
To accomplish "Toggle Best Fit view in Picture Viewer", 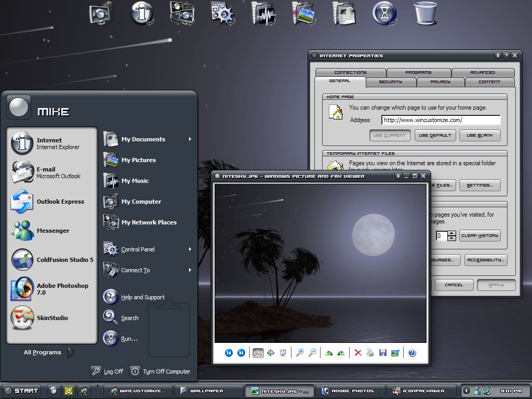I will [x=258, y=353].
